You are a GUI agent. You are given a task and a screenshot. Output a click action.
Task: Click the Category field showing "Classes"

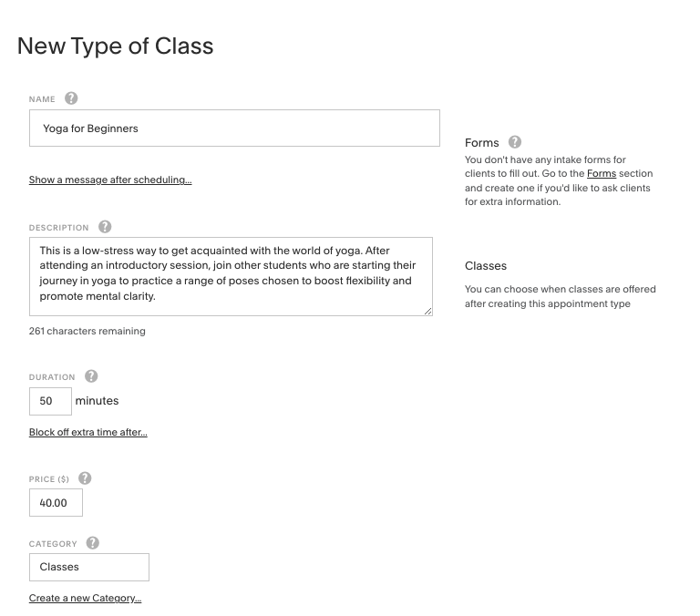88,567
